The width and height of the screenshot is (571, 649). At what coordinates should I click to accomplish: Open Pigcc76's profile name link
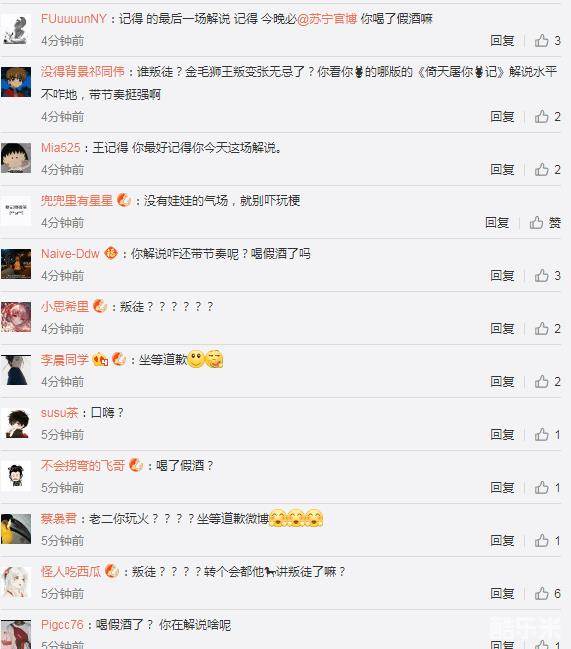tap(62, 624)
